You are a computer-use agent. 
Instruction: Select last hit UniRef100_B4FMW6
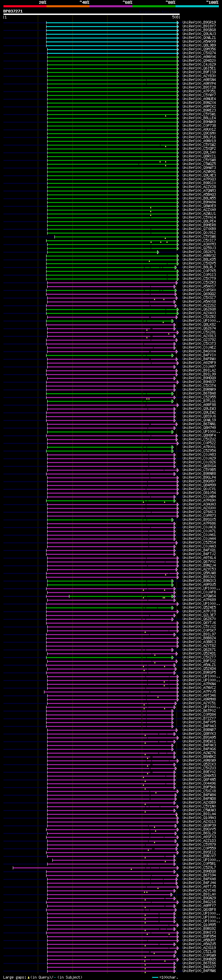199,971
